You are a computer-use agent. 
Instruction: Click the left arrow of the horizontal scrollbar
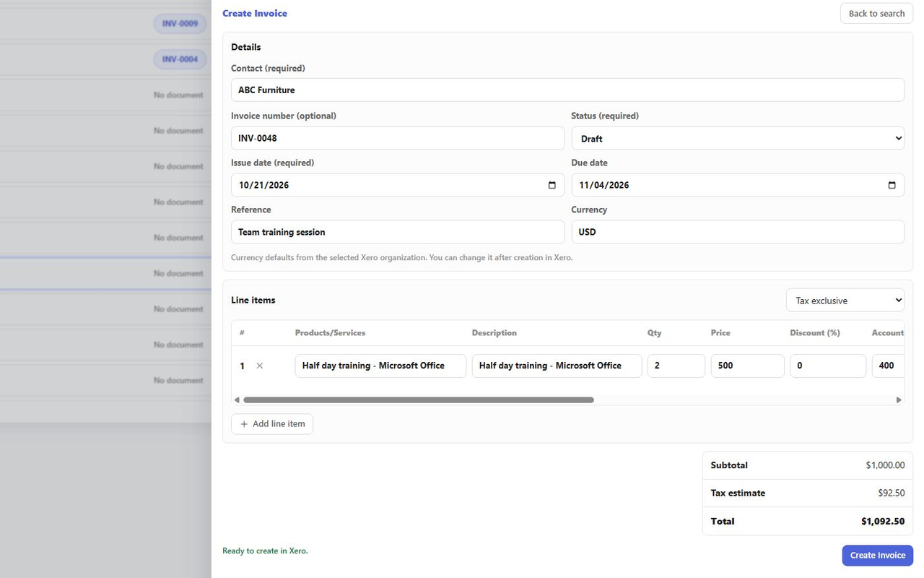coord(237,400)
